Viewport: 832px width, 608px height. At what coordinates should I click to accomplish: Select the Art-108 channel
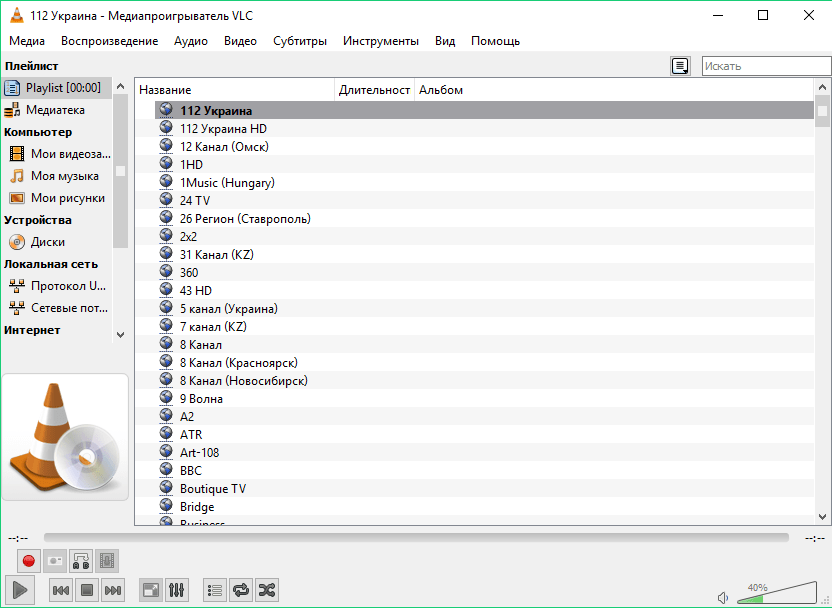tap(474, 453)
